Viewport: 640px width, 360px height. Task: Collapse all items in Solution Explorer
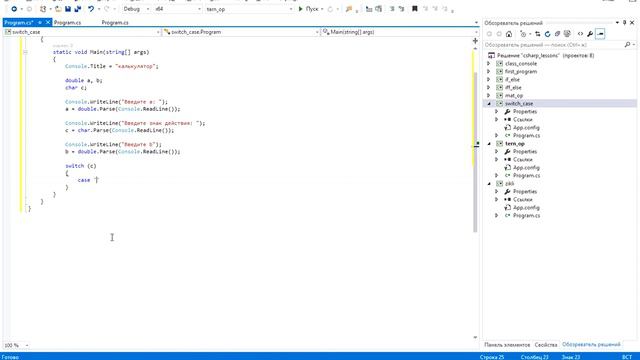(x=557, y=34)
